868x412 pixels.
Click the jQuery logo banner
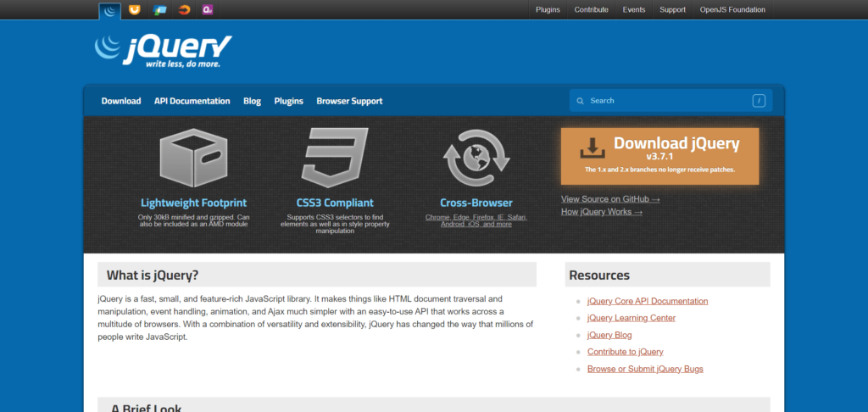[163, 51]
